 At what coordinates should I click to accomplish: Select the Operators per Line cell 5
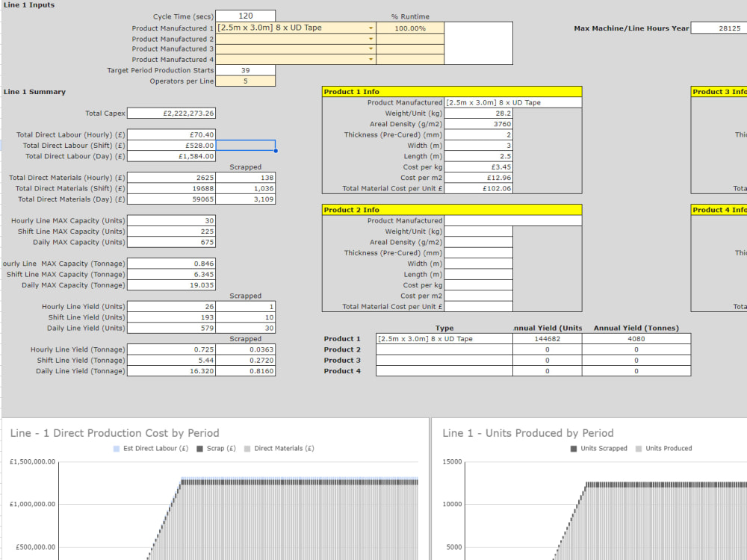click(x=245, y=81)
